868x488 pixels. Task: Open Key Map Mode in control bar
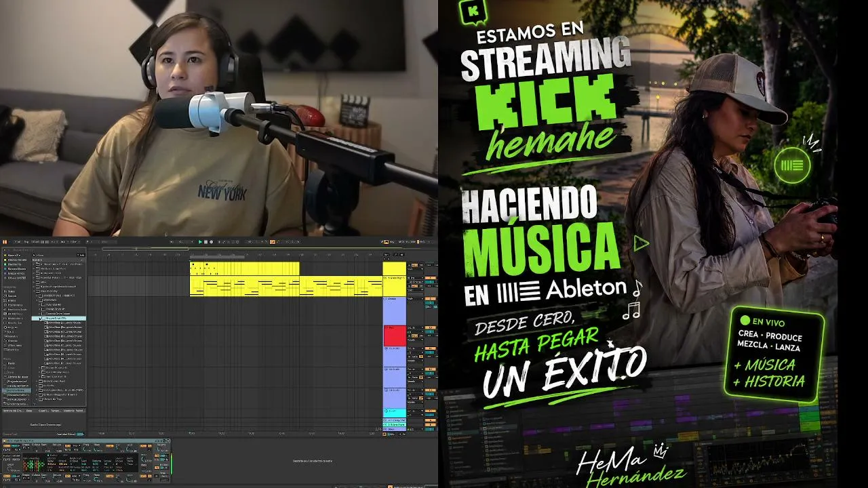pos(393,242)
